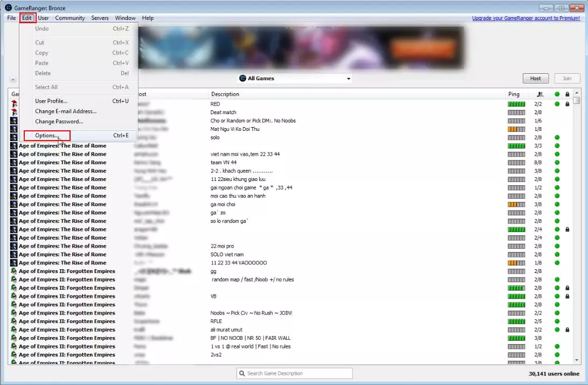Click the GameRanger title bar icon
588x385 pixels.
click(8, 8)
